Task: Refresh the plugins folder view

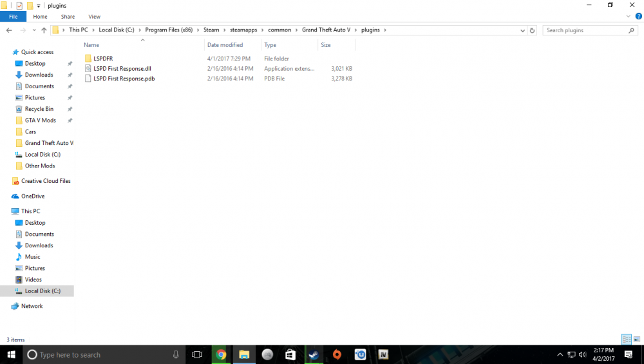Action: click(532, 30)
